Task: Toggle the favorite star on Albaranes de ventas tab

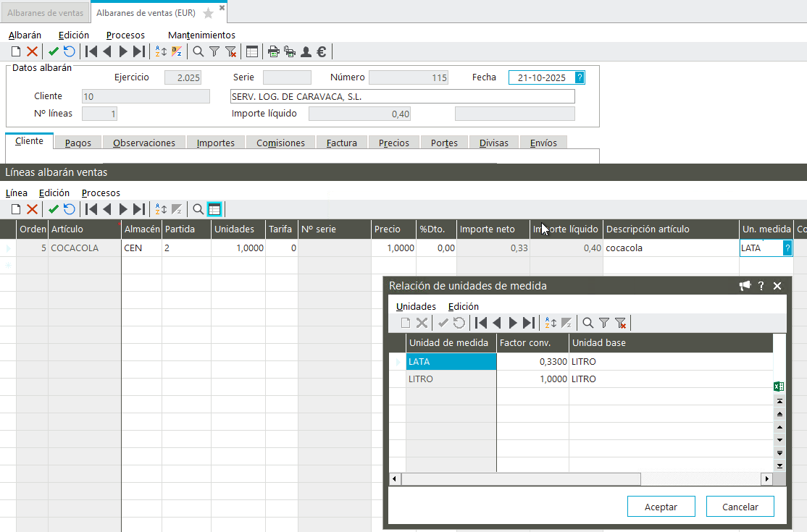Action: (209, 13)
